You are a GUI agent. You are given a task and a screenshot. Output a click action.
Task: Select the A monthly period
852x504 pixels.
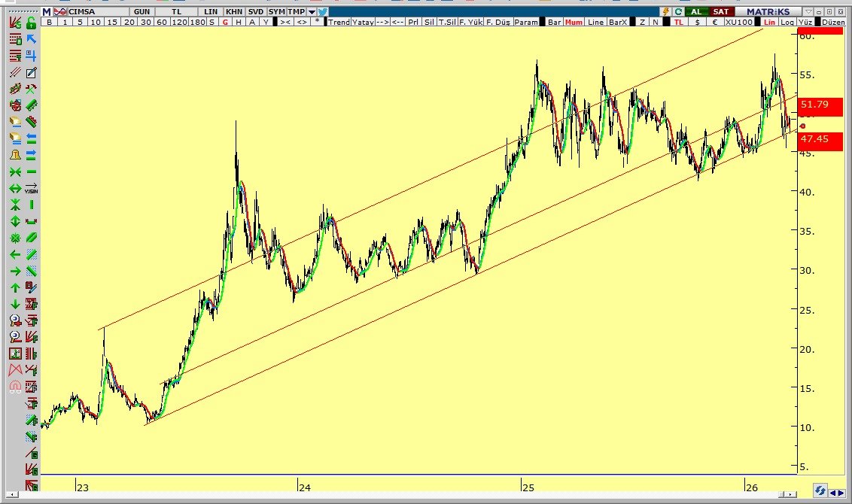click(x=252, y=22)
